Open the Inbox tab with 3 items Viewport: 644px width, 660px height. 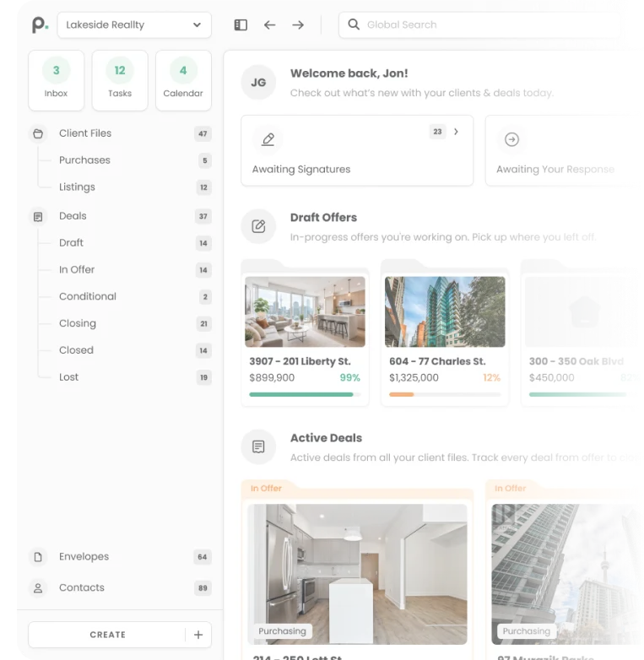click(x=57, y=80)
